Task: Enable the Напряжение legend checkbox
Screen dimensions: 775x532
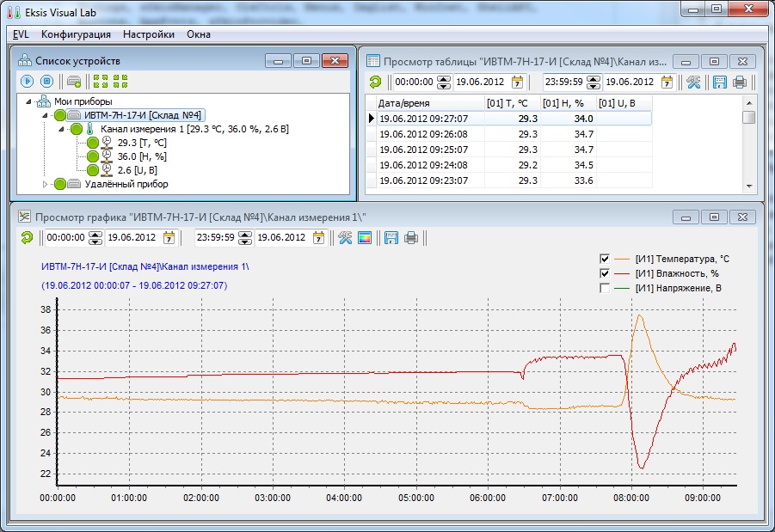Action: click(604, 288)
